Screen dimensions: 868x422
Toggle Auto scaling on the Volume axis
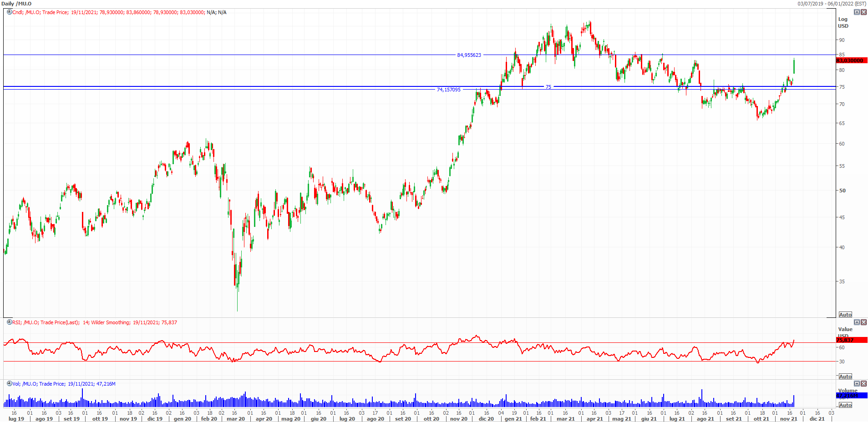point(845,405)
